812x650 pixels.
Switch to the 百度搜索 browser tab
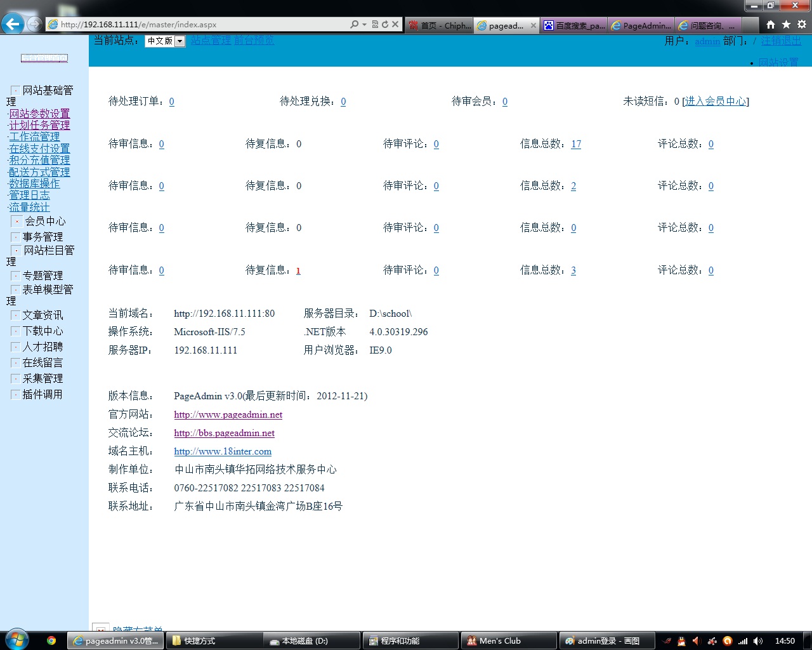coord(575,25)
